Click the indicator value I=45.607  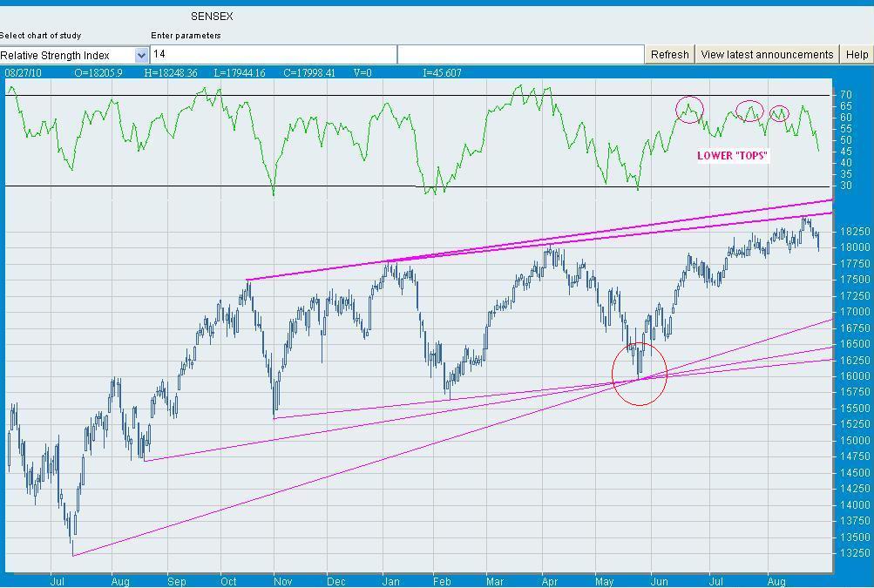(x=442, y=73)
